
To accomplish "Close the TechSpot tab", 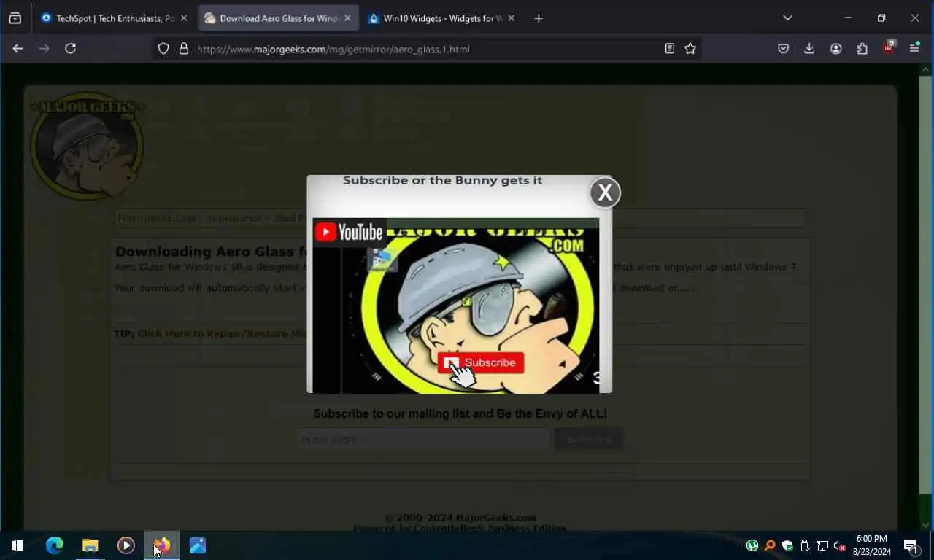I will pos(183,18).
